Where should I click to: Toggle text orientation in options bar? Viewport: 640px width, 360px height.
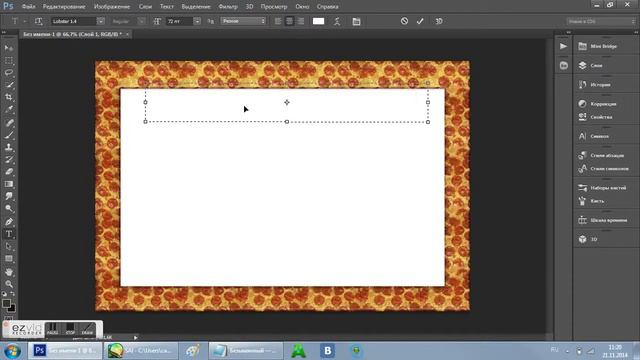pyautogui.click(x=38, y=21)
